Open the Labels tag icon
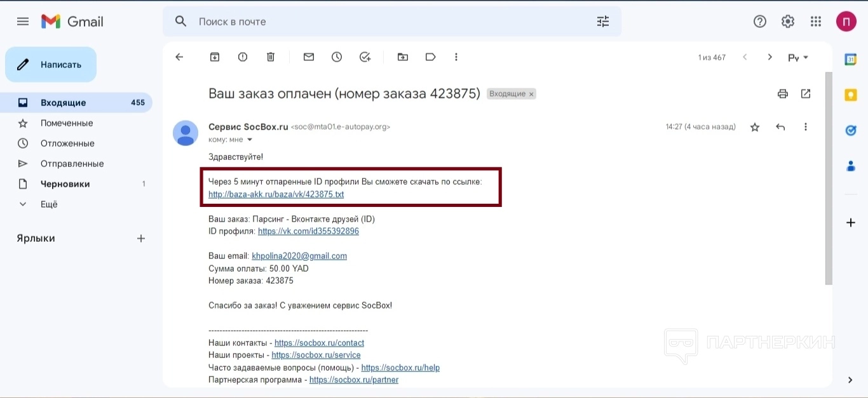The width and height of the screenshot is (868, 398). (431, 57)
